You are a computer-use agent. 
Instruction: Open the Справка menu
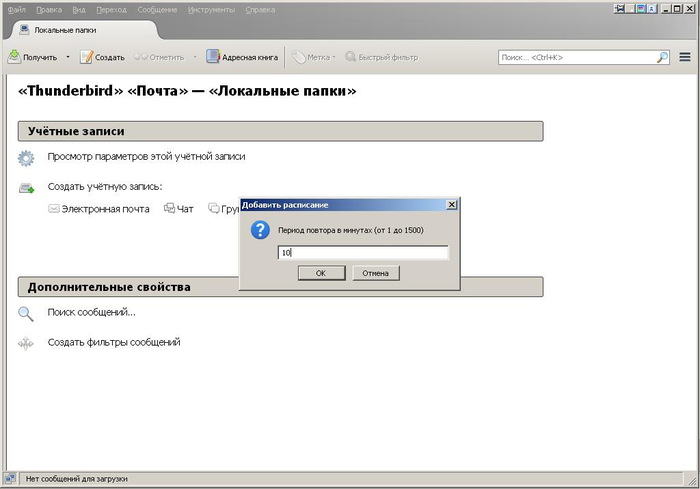tap(260, 9)
